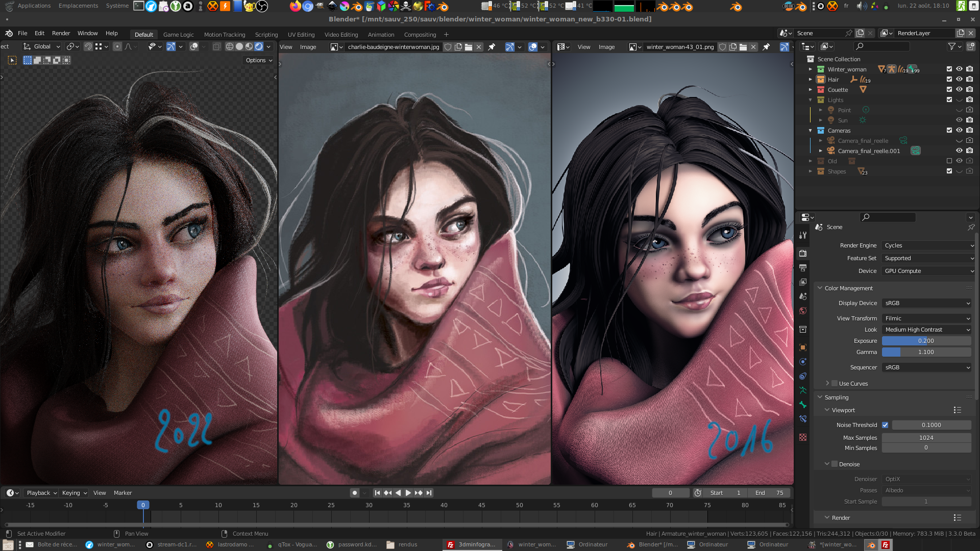The height and width of the screenshot is (551, 980).
Task: Open Image menu in middle image editor
Action: coord(308,47)
